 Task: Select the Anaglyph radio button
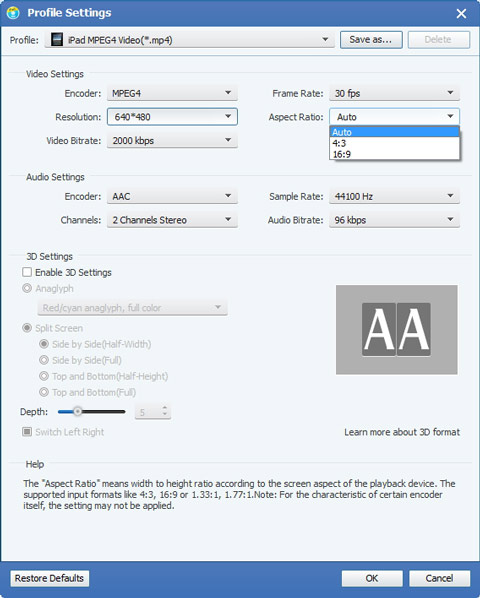click(27, 288)
